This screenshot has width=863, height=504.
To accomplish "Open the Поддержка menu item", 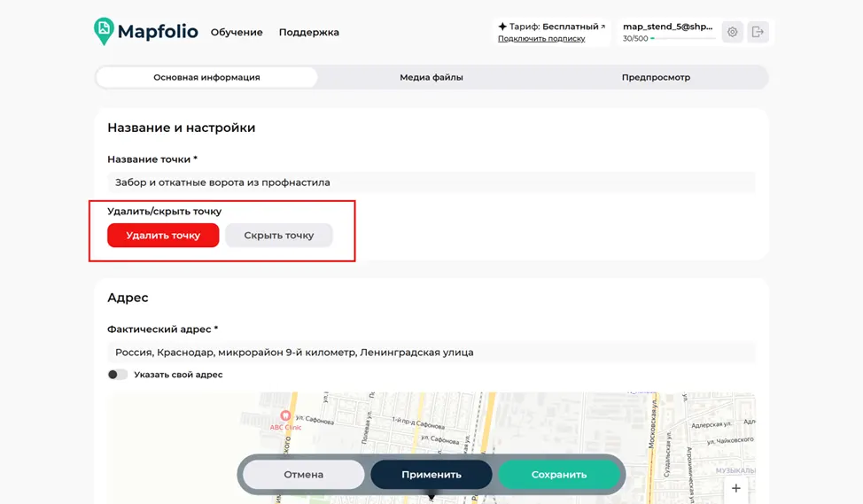I will point(308,32).
